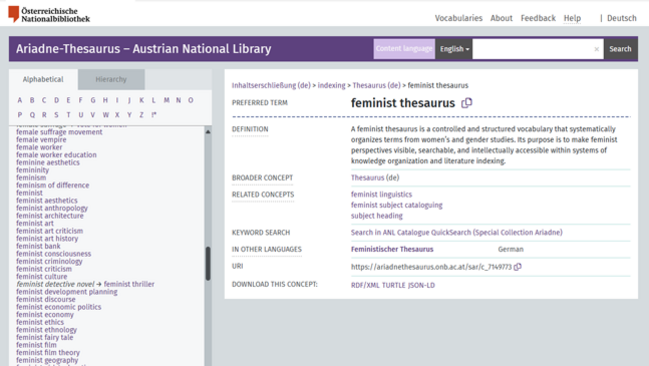Open 'feminist development planning' entry
649x366 pixels.
(67, 292)
